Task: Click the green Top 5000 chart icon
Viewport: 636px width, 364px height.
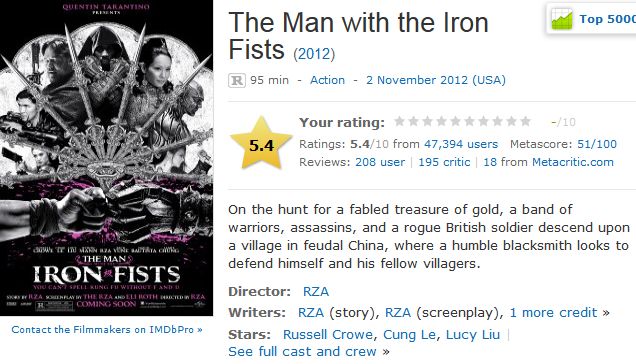Action: click(562, 19)
